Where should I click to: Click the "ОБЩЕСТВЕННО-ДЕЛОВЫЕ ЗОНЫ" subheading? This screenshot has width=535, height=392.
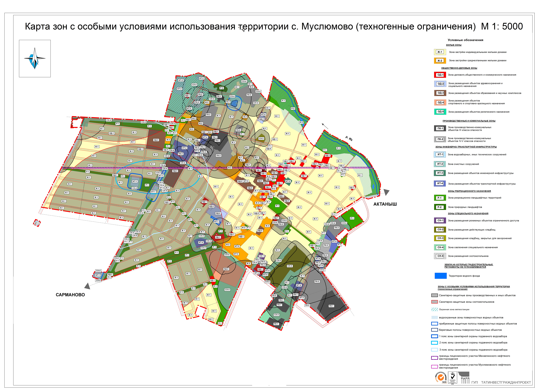(x=459, y=68)
